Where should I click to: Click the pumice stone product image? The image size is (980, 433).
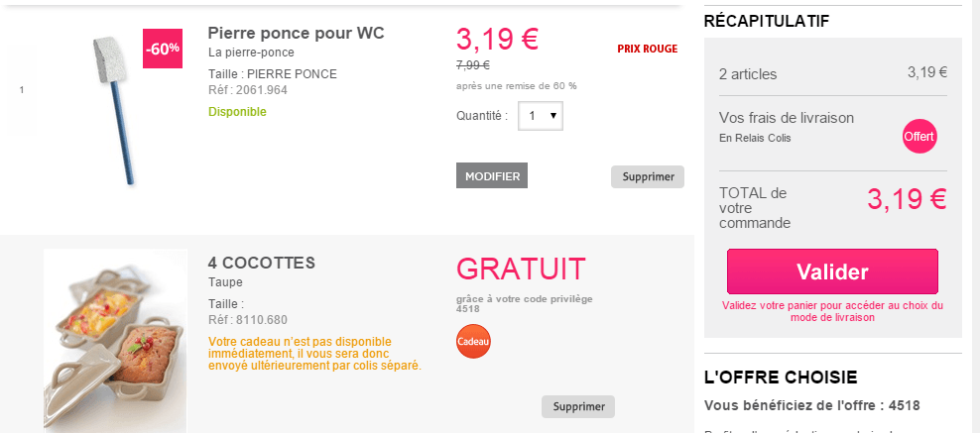click(x=111, y=109)
